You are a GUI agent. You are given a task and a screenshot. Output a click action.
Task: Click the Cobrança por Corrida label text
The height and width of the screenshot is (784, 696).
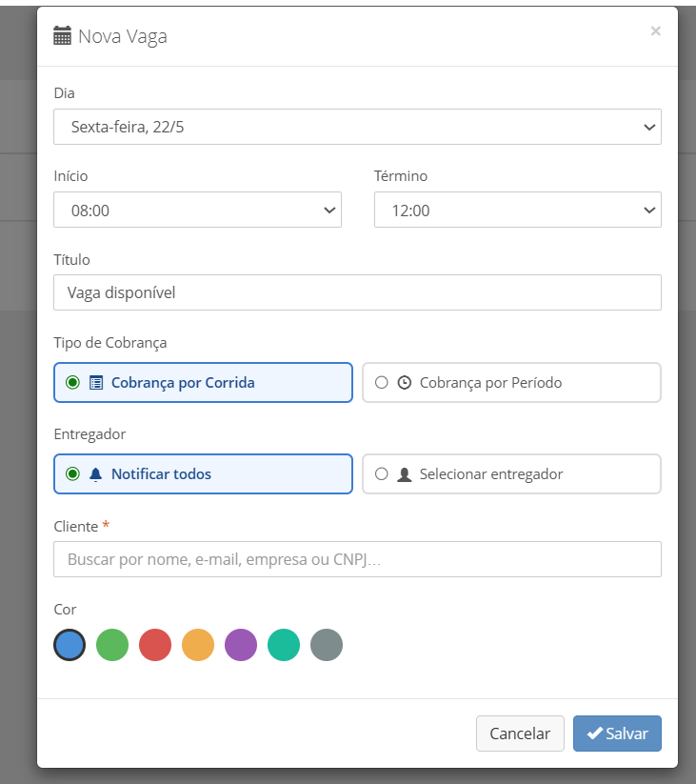[183, 383]
